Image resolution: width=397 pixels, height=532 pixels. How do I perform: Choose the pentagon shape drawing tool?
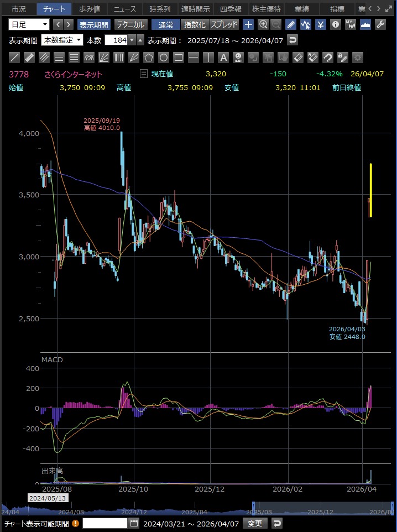pos(149,58)
